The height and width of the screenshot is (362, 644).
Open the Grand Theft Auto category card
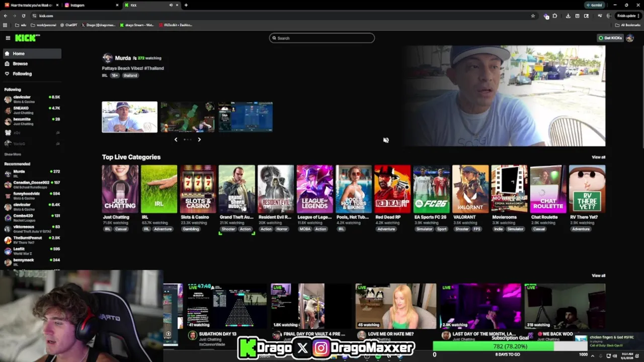coord(237,189)
